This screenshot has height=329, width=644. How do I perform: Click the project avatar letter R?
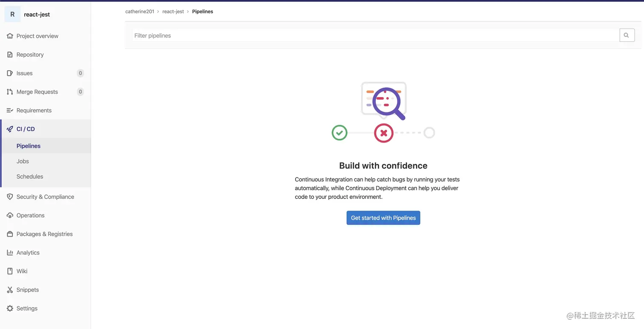coord(12,14)
